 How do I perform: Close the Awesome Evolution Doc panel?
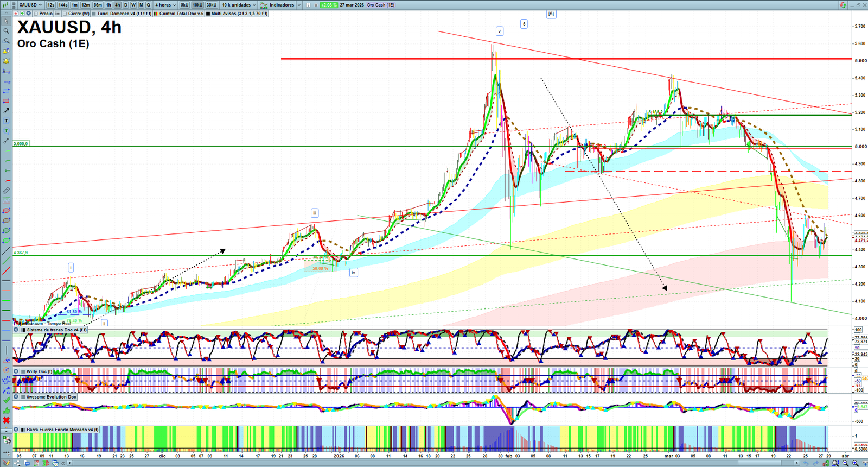(16, 397)
